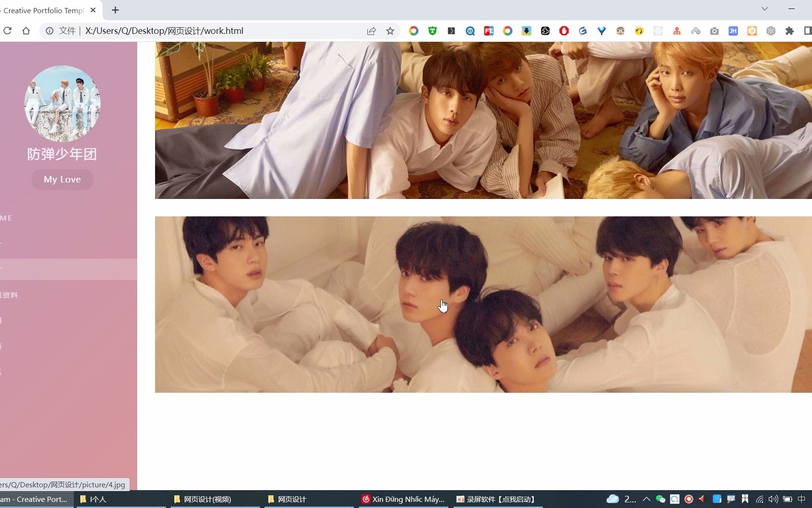Open the camera screenshot extension
This screenshot has width=812, height=508.
pyautogui.click(x=714, y=31)
